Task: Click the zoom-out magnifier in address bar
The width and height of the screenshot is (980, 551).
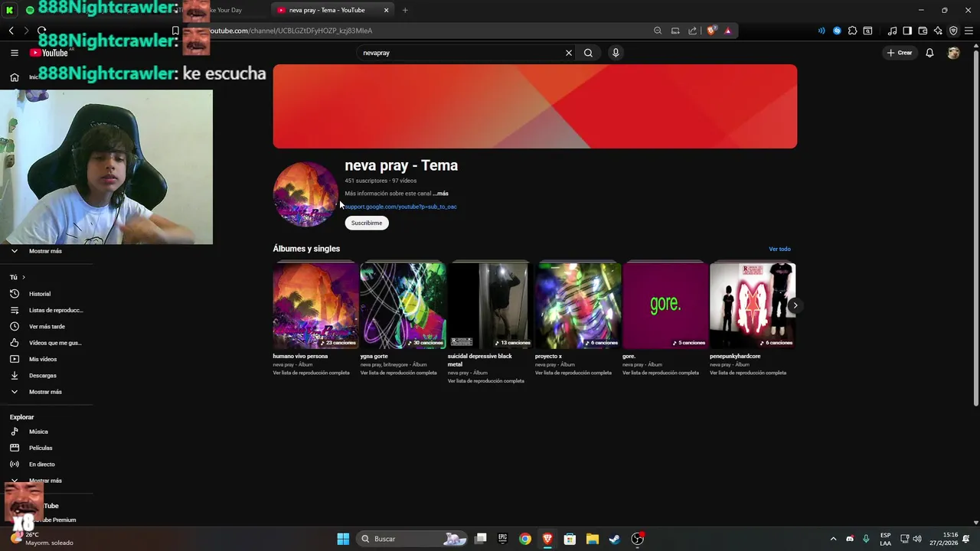Action: (658, 31)
